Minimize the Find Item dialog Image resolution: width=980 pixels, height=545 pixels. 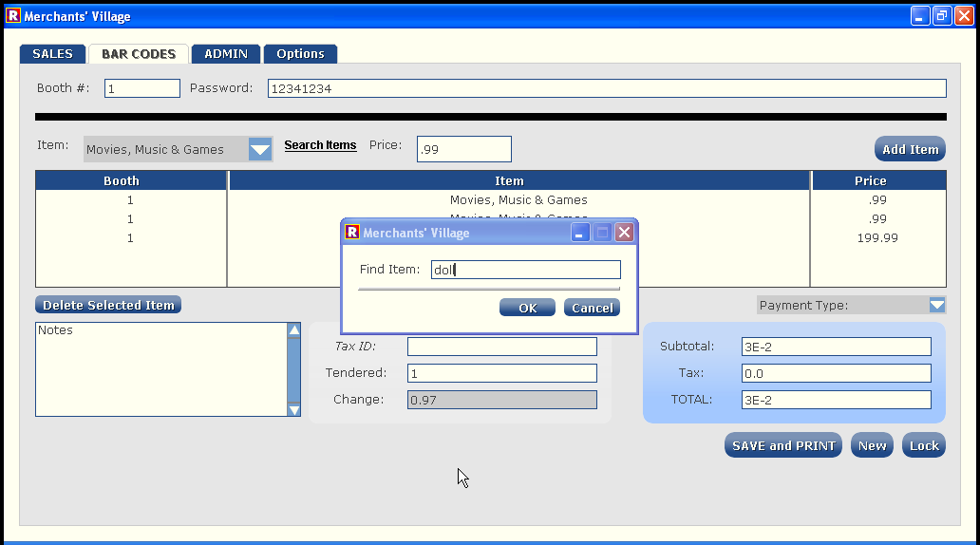[580, 233]
